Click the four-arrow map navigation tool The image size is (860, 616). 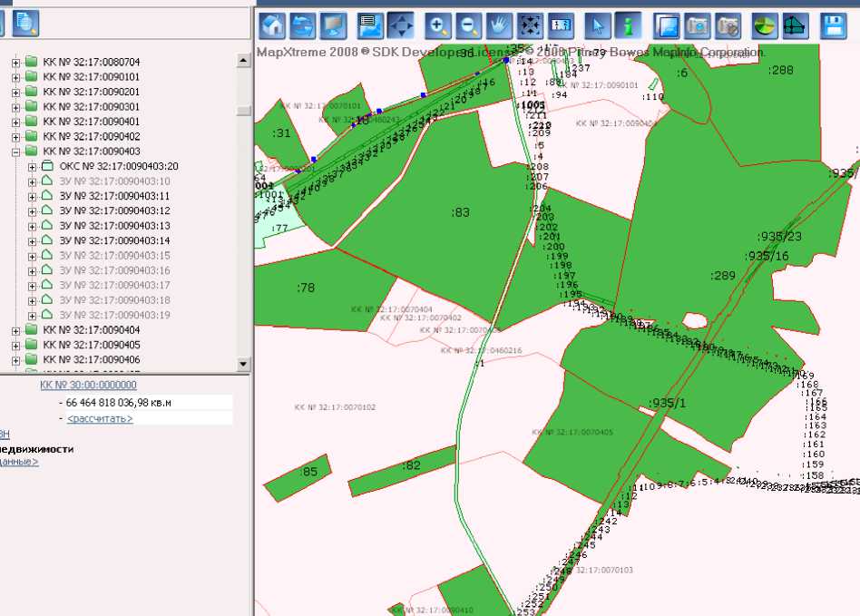(x=401, y=25)
